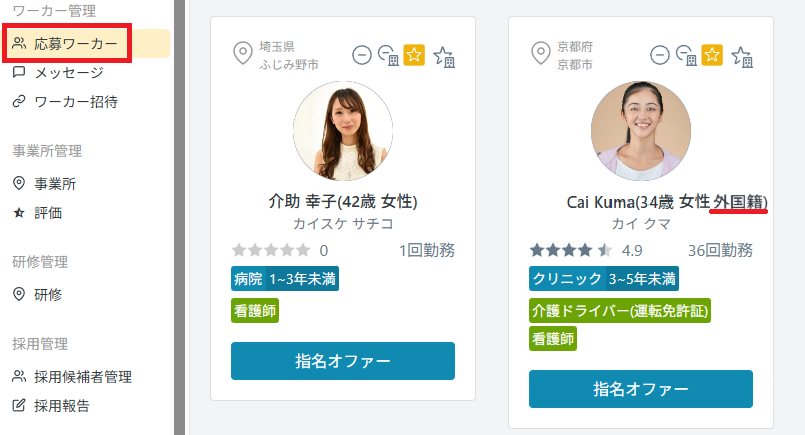Click the star-building icon on Cai Kuma's card
Screen dimensions: 805x435
tap(742, 56)
